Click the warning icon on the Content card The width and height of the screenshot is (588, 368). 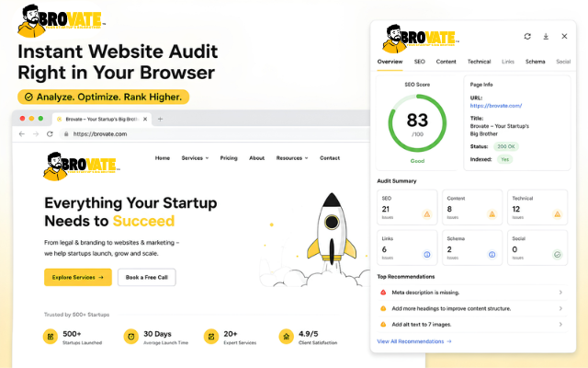(x=492, y=214)
